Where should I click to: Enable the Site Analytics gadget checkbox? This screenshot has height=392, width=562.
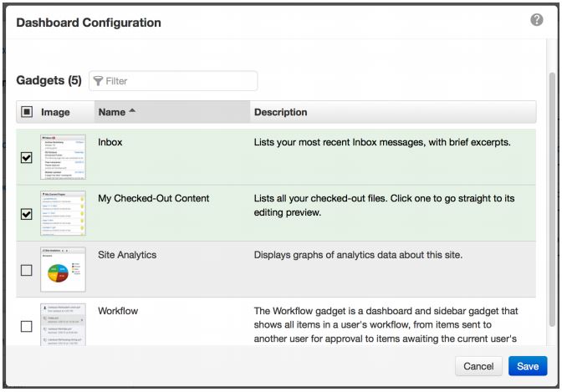coord(25,270)
